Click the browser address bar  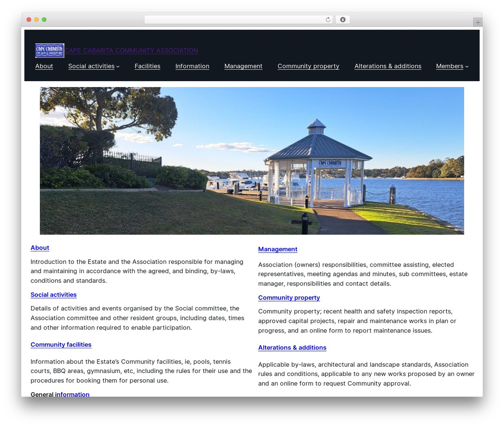tap(238, 20)
